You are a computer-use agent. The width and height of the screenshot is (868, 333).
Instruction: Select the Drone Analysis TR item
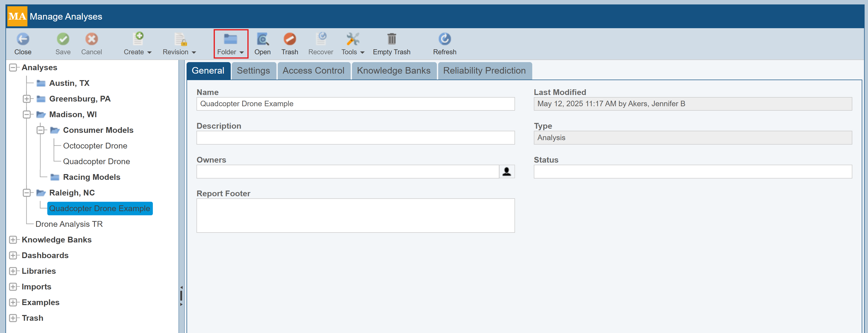click(69, 224)
